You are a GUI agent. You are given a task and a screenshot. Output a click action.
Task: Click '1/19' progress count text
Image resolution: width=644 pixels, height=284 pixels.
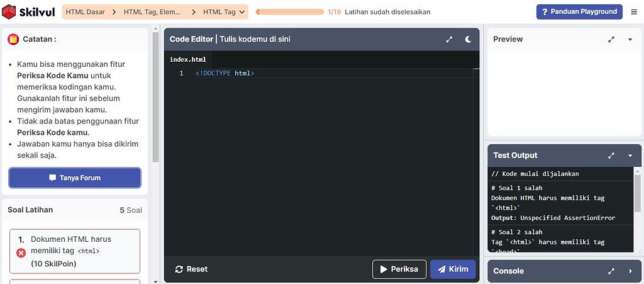[335, 12]
